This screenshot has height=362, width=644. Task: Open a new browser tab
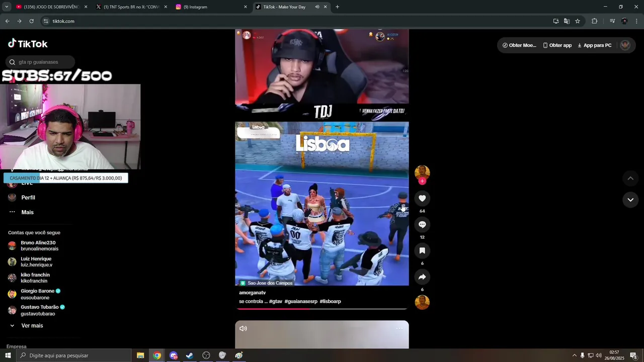pyautogui.click(x=337, y=7)
